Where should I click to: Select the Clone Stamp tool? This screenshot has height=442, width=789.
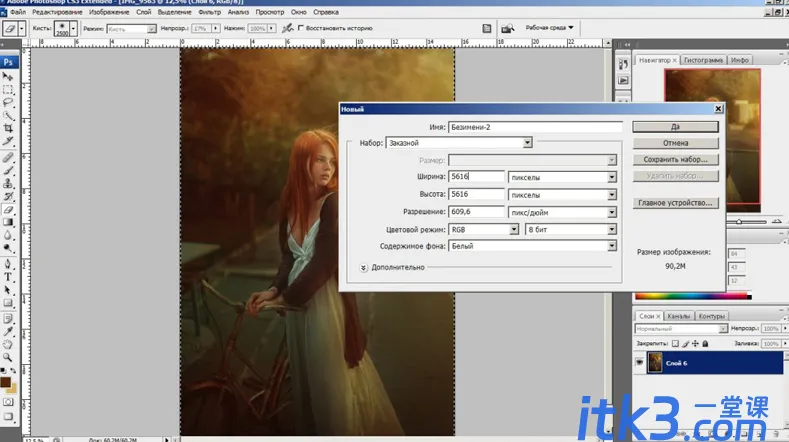(x=8, y=184)
